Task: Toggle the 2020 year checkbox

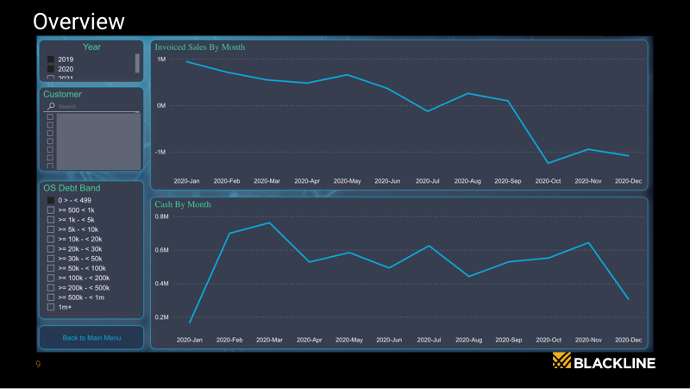Action: 51,69
